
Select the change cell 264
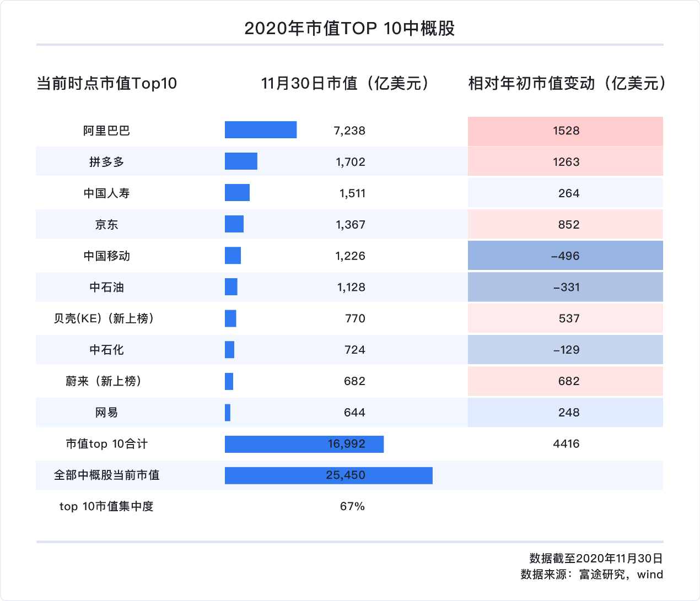tap(566, 193)
